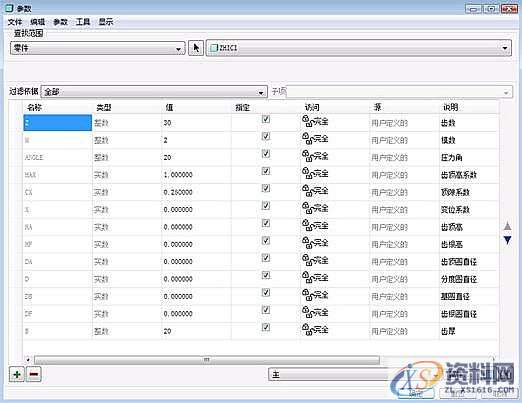Click the arrow selection pointer icon

point(196,48)
